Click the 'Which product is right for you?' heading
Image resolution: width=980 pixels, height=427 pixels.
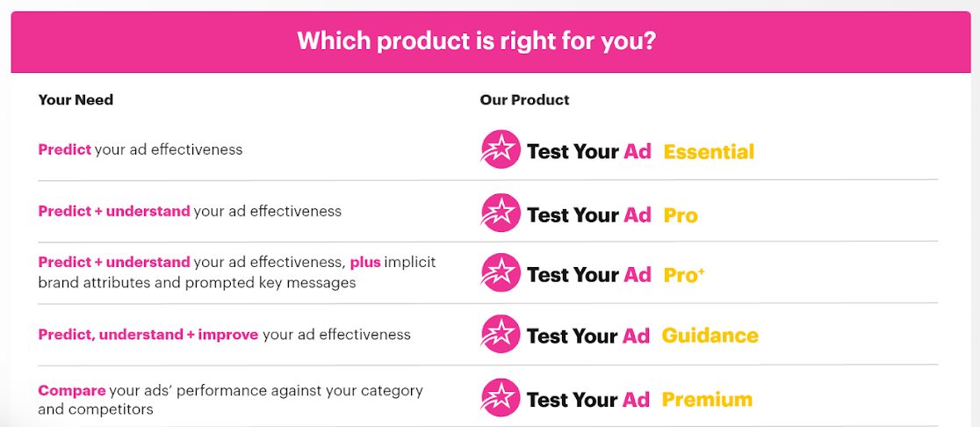pos(476,41)
